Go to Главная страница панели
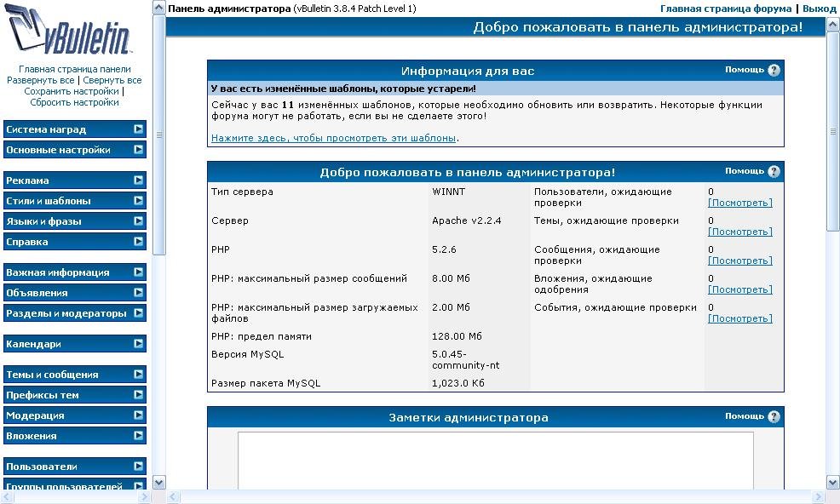The height and width of the screenshot is (504, 840). point(75,69)
